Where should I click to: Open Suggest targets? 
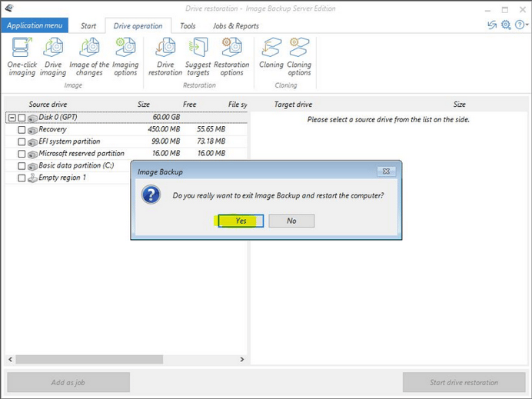coord(198,57)
